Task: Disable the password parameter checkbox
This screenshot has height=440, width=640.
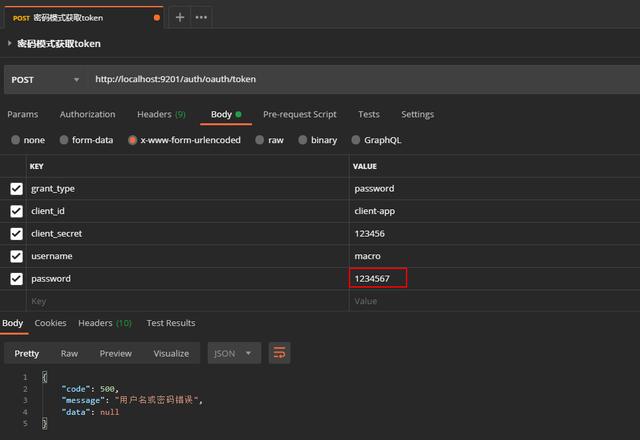Action: [16, 278]
